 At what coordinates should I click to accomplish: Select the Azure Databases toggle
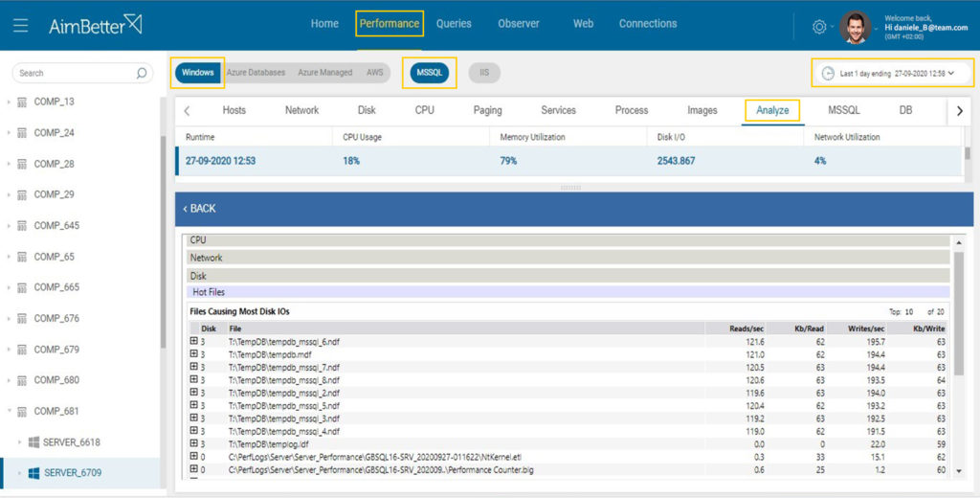tap(256, 73)
